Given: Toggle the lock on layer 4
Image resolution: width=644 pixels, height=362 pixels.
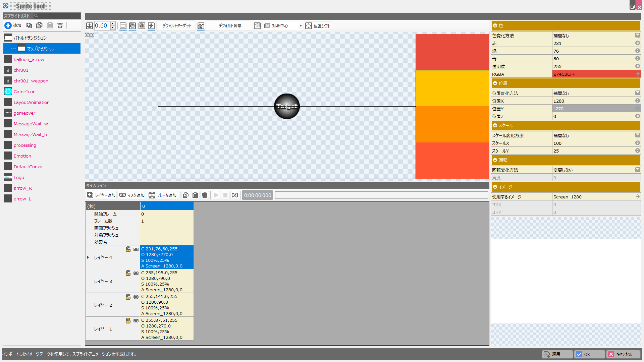Looking at the screenshot, I should (x=128, y=249).
